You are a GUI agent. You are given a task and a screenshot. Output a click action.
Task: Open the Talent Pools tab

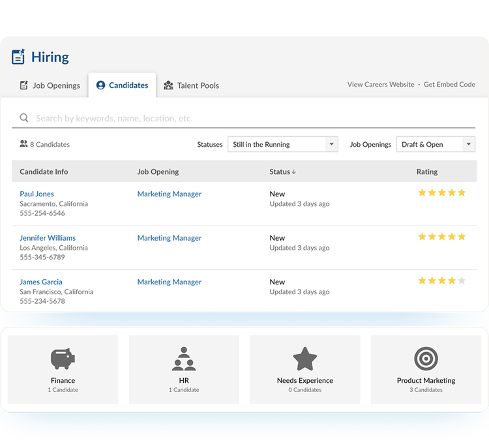point(191,85)
